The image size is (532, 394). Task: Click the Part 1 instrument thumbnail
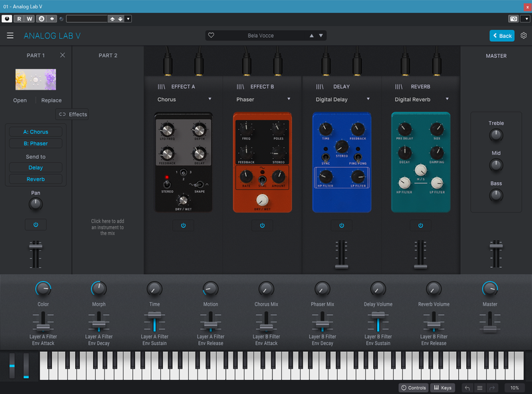point(36,79)
